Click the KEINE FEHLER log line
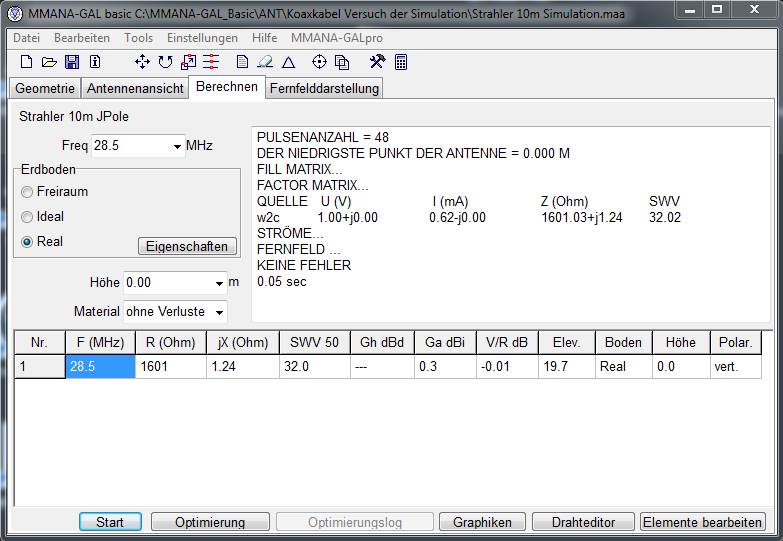Screen dimensions: 783x541 coord(304,265)
